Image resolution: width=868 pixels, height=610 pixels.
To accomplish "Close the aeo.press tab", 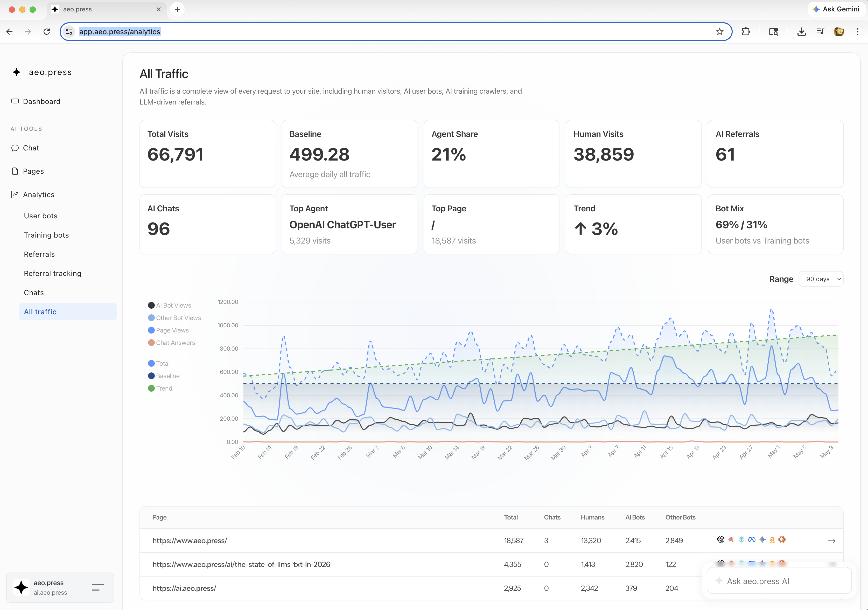I will pyautogui.click(x=158, y=9).
